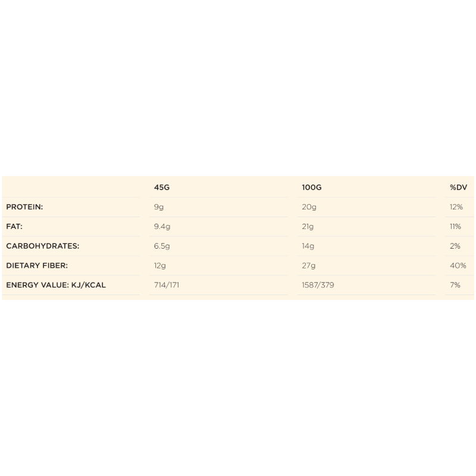Click the ENERGY VALUE: KJ/KCAL label
This screenshot has height=476, width=476.
coord(56,285)
